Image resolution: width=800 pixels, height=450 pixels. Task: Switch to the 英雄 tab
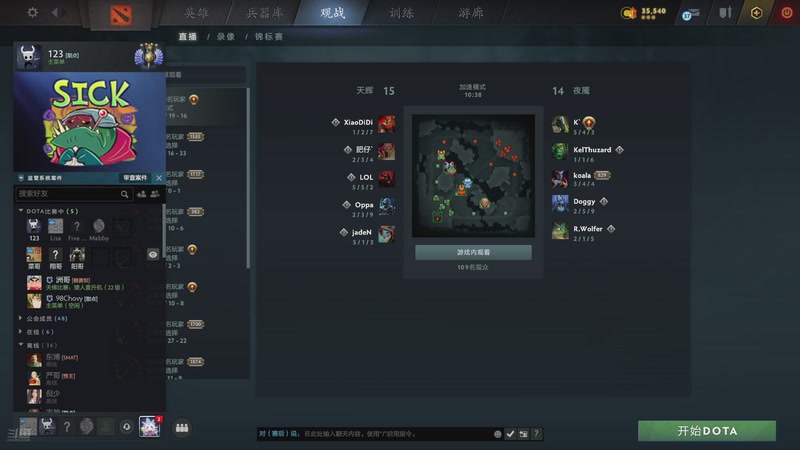coord(196,13)
